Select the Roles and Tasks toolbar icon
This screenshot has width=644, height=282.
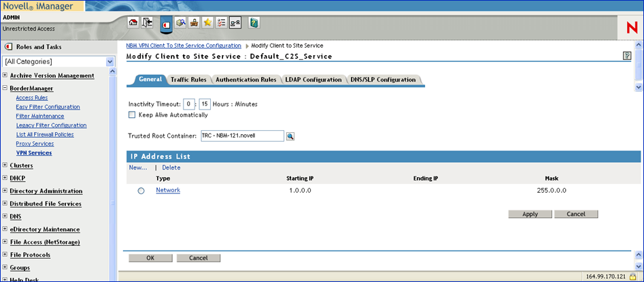(165, 25)
